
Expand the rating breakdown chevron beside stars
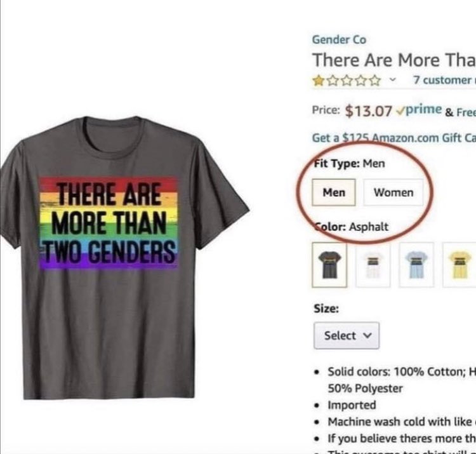392,81
